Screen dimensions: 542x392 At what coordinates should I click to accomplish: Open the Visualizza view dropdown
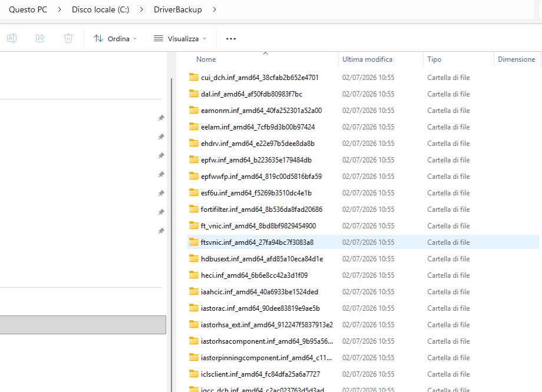(x=180, y=39)
